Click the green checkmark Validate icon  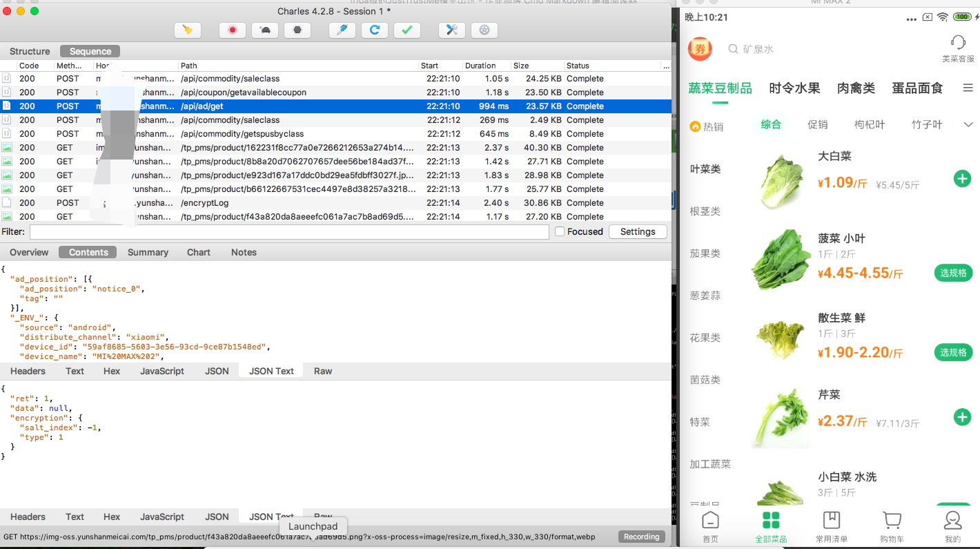407,30
